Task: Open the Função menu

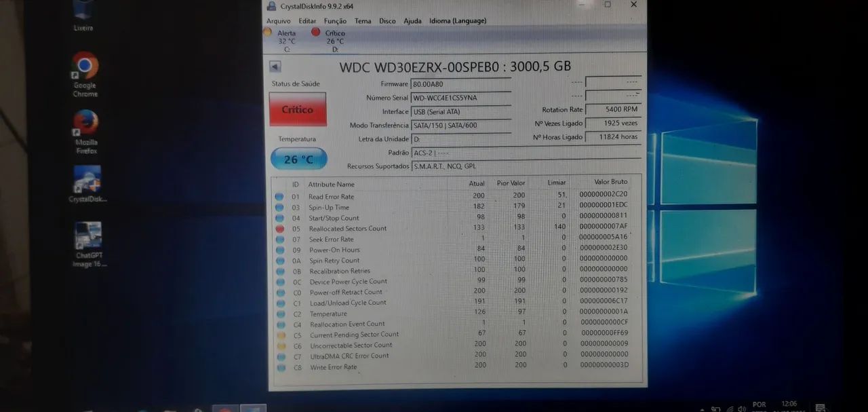Action: pos(335,21)
